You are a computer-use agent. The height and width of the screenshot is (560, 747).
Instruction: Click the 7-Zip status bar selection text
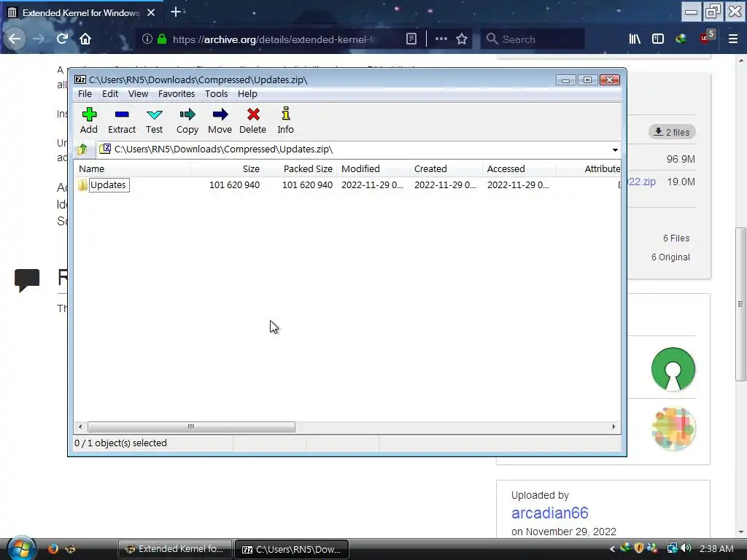coord(120,443)
